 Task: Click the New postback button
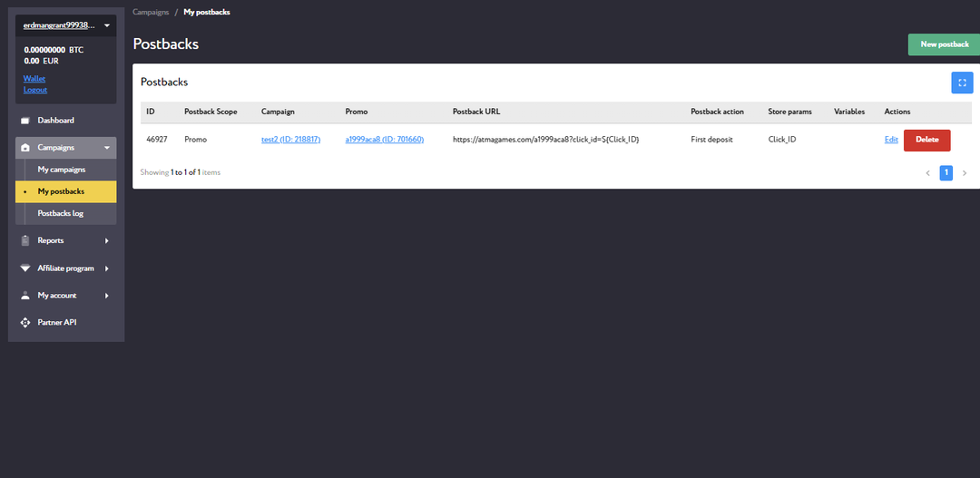point(944,44)
